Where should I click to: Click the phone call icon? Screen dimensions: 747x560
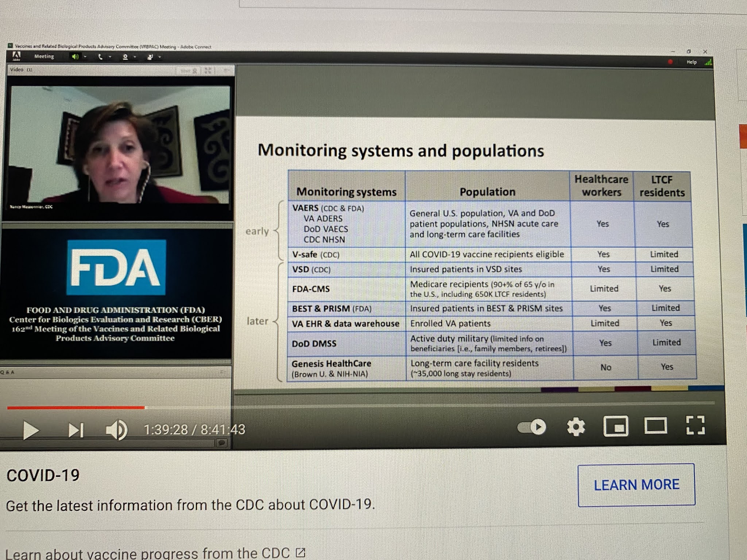[x=100, y=57]
